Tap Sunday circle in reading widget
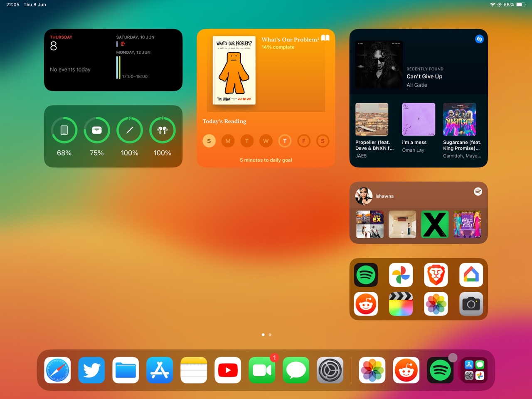 pos(209,141)
